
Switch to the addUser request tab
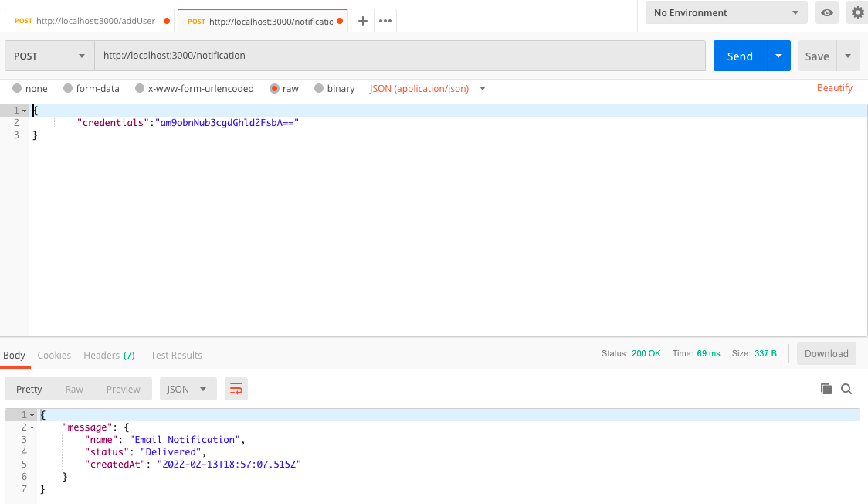point(90,21)
